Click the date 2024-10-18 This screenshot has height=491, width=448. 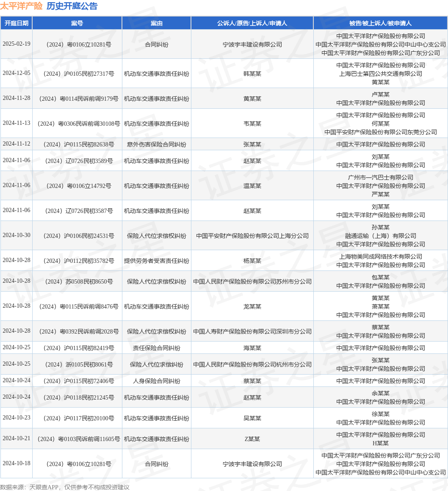point(17,463)
